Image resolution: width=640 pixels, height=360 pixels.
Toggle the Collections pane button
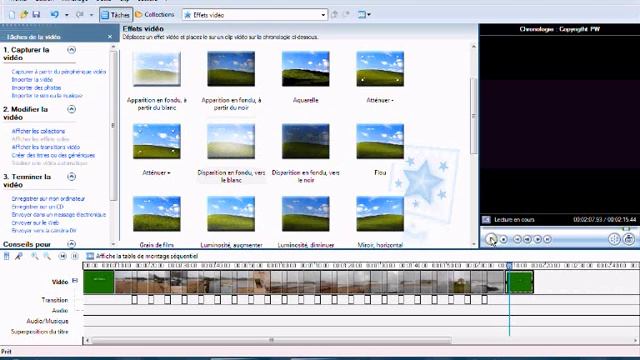tap(155, 15)
